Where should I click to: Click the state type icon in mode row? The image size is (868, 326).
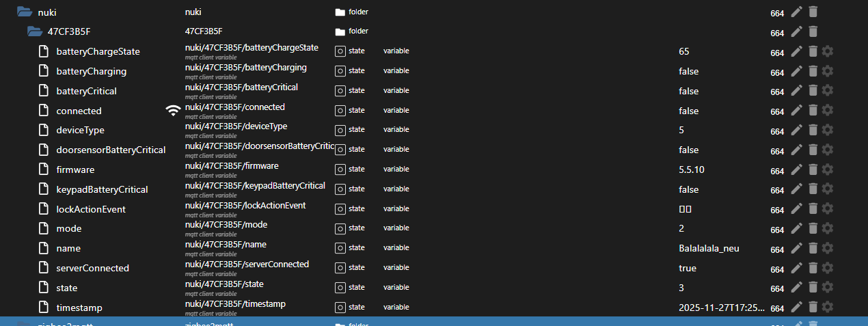pyautogui.click(x=340, y=228)
